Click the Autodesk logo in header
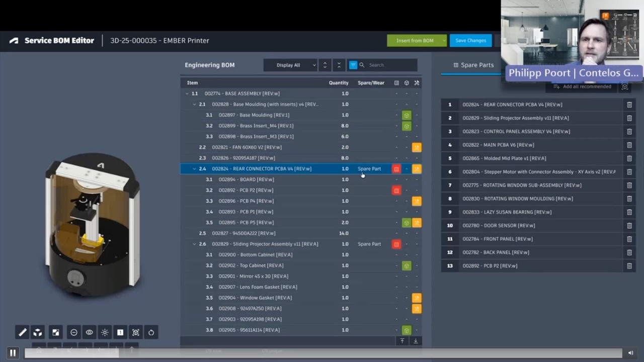 pyautogui.click(x=14, y=41)
